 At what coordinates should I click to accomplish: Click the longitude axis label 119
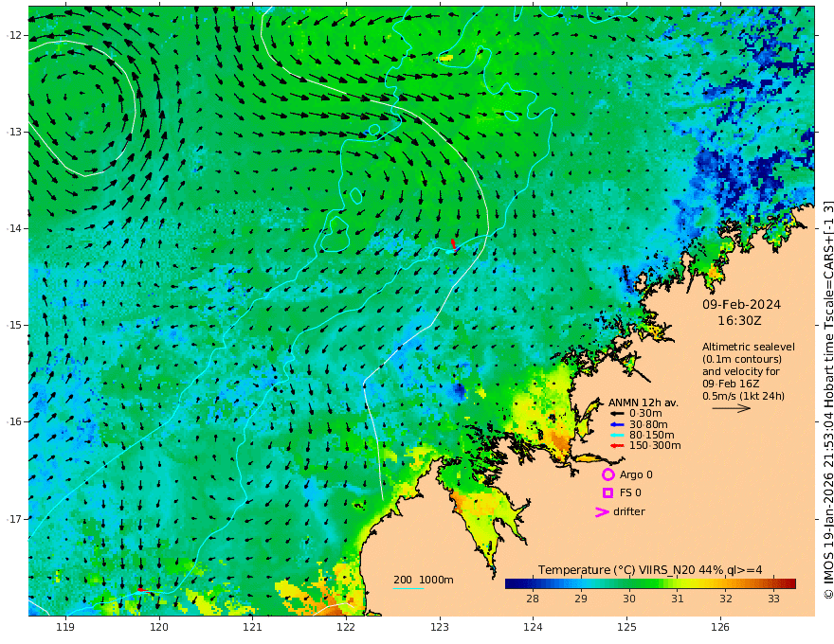point(65,628)
